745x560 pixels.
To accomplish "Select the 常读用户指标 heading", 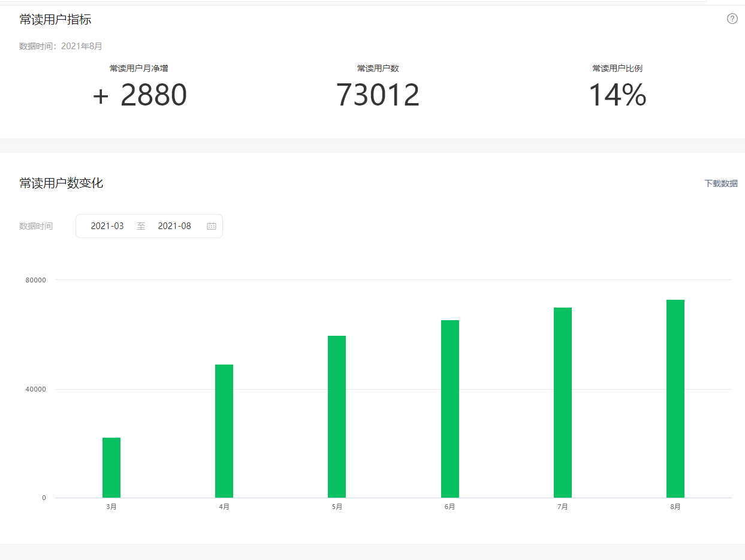I will click(55, 20).
